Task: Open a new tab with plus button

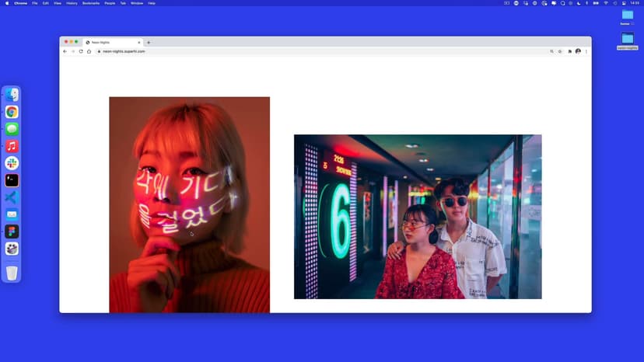Action: click(149, 42)
